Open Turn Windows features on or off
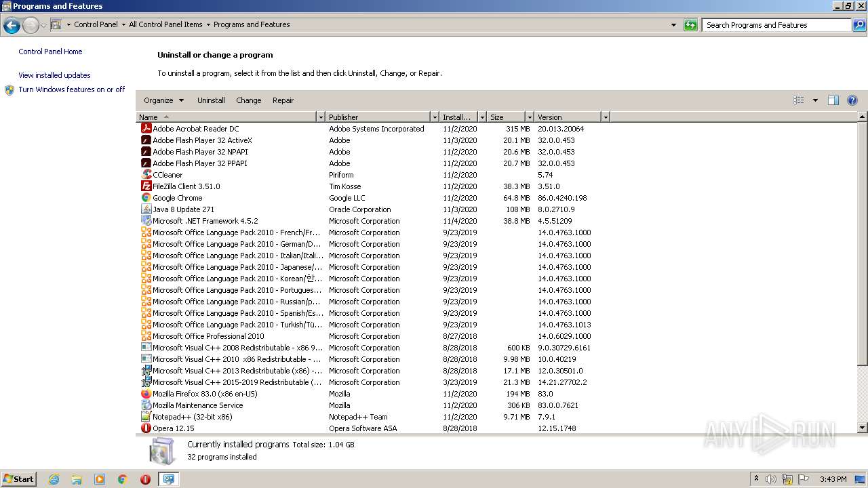Screen dimensions: 868x488 [x=72, y=89]
